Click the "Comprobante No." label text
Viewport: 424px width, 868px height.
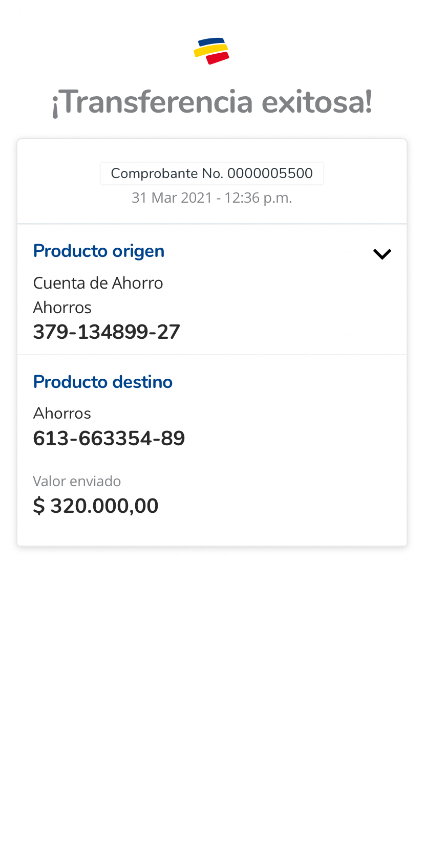(167, 173)
